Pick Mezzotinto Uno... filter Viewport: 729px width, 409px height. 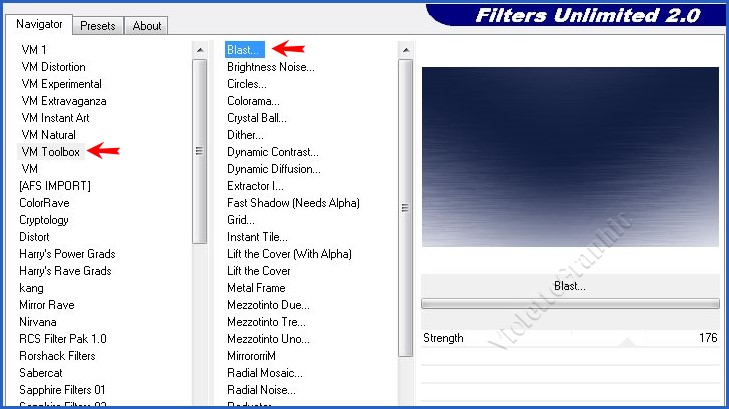pyautogui.click(x=266, y=339)
